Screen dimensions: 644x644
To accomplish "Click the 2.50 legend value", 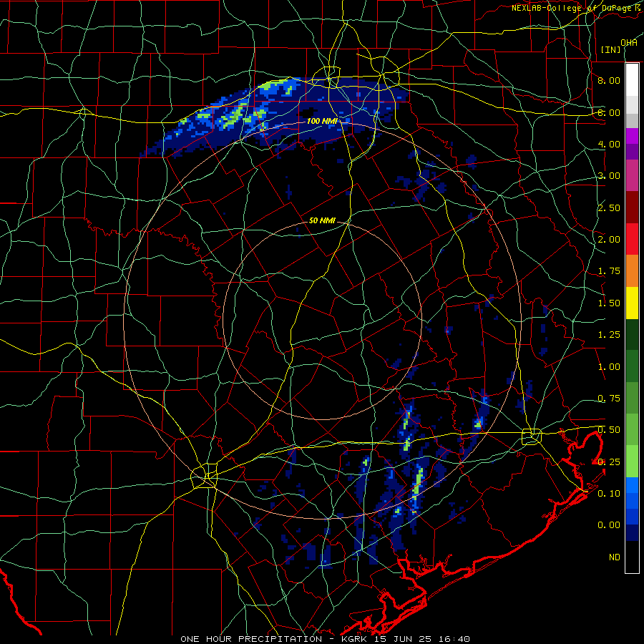I will (x=609, y=208).
